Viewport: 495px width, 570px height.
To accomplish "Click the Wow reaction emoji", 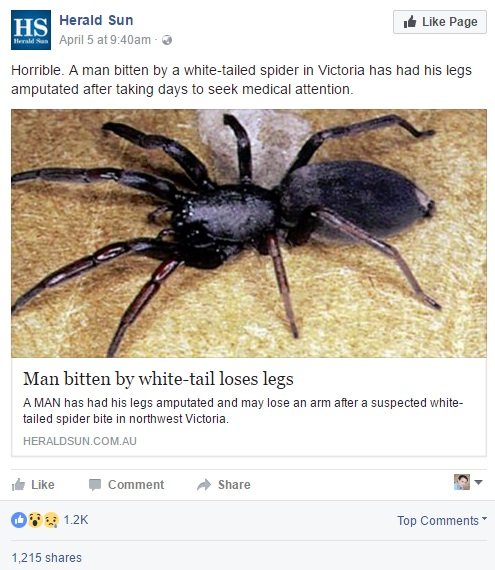I will coord(35,520).
